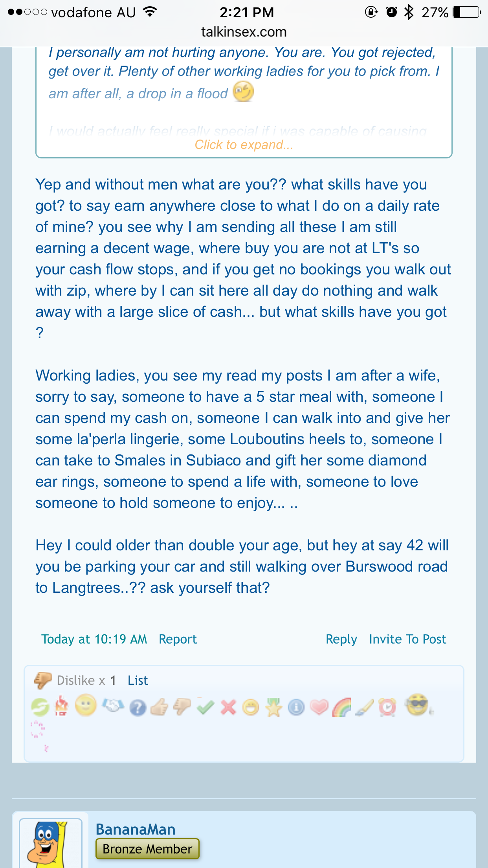Open Invite To Post link
Viewport: 488px width, 868px height.
(407, 639)
